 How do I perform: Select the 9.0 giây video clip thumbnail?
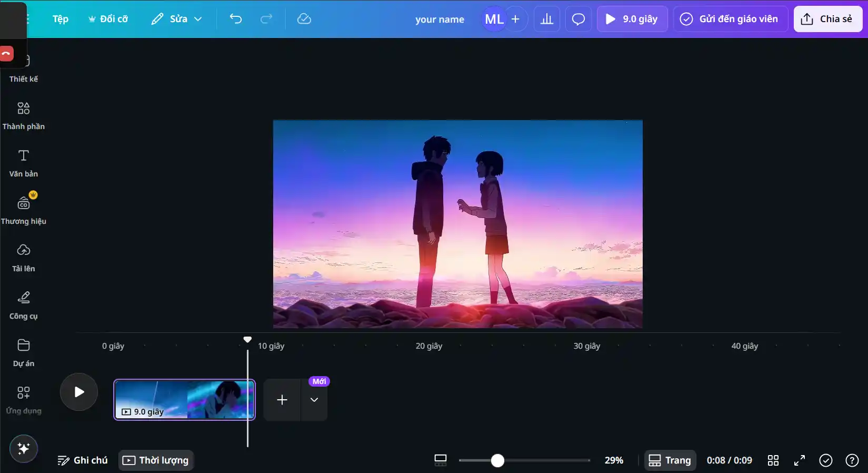(184, 400)
